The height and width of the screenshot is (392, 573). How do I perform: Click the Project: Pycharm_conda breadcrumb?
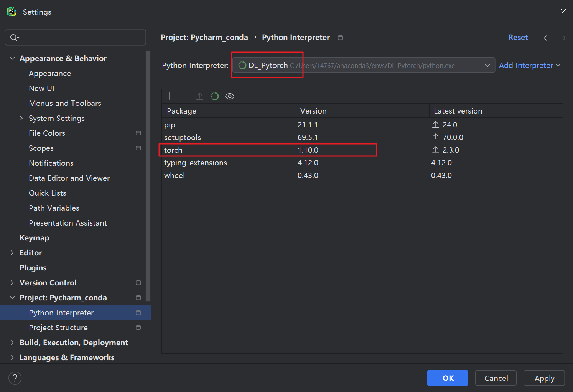204,37
